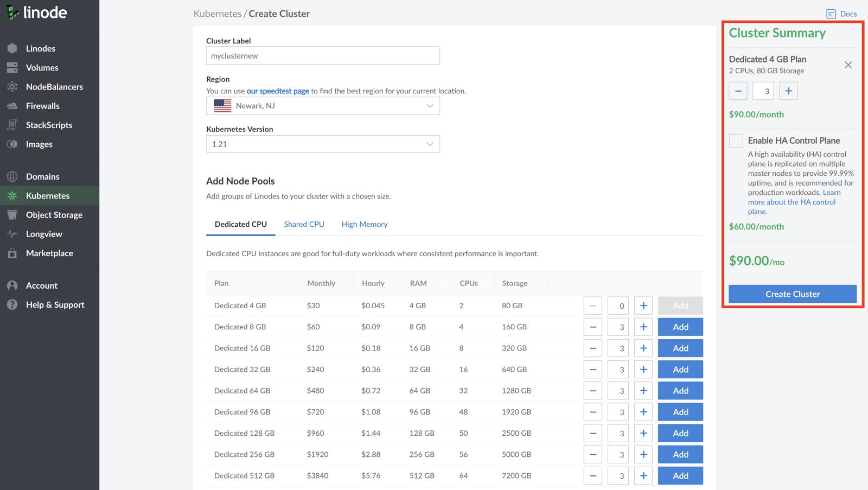The image size is (868, 490).
Task: Open the speedtest page link
Action: (x=277, y=91)
